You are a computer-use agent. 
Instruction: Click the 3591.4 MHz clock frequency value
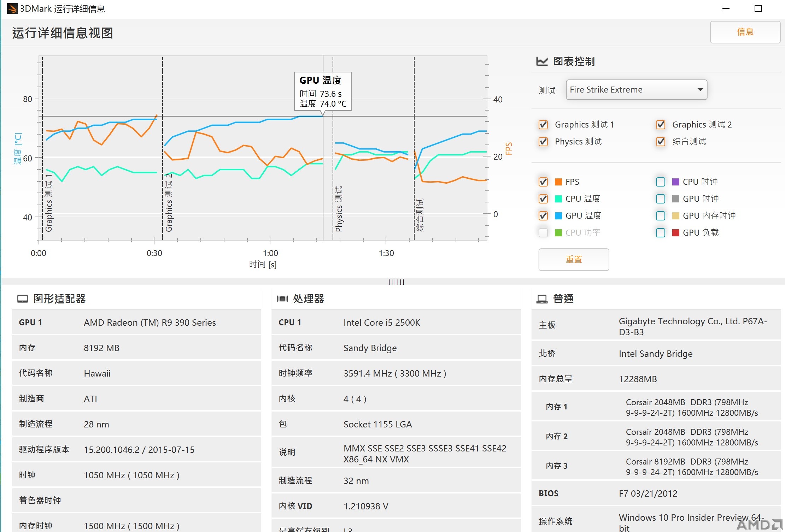click(x=395, y=373)
